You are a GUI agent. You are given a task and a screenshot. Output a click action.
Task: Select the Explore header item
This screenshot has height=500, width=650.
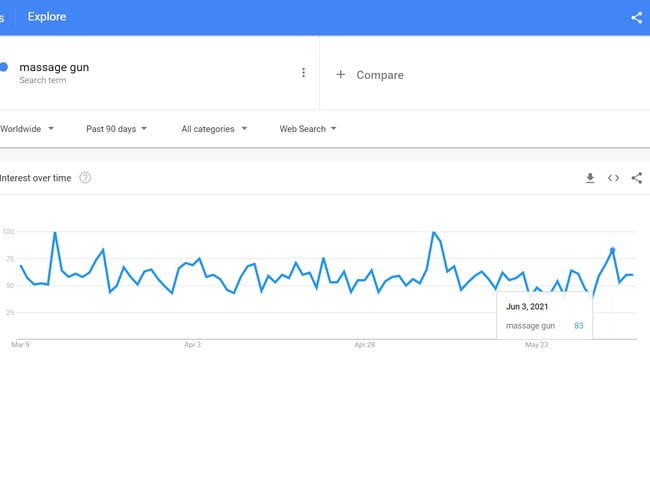pyautogui.click(x=47, y=17)
